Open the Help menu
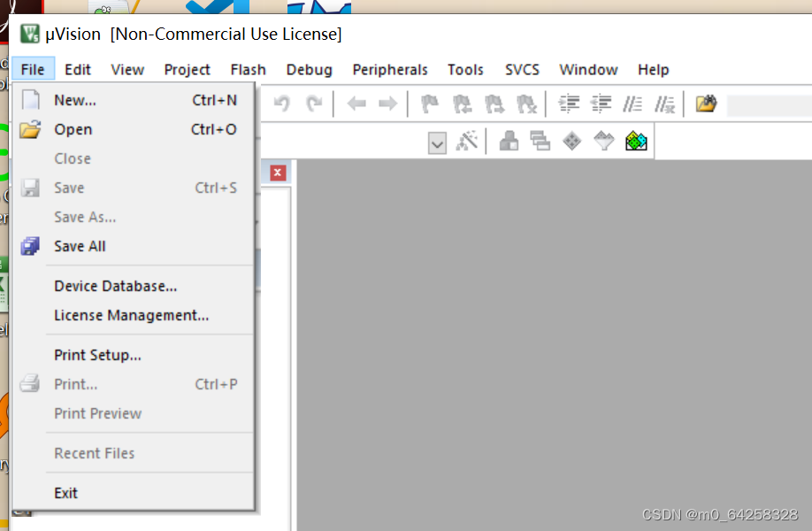 pyautogui.click(x=654, y=69)
